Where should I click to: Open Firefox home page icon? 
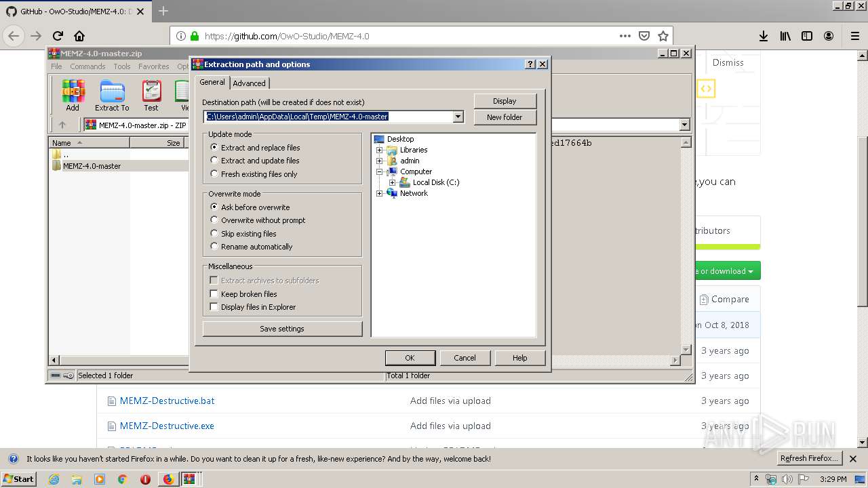(79, 36)
